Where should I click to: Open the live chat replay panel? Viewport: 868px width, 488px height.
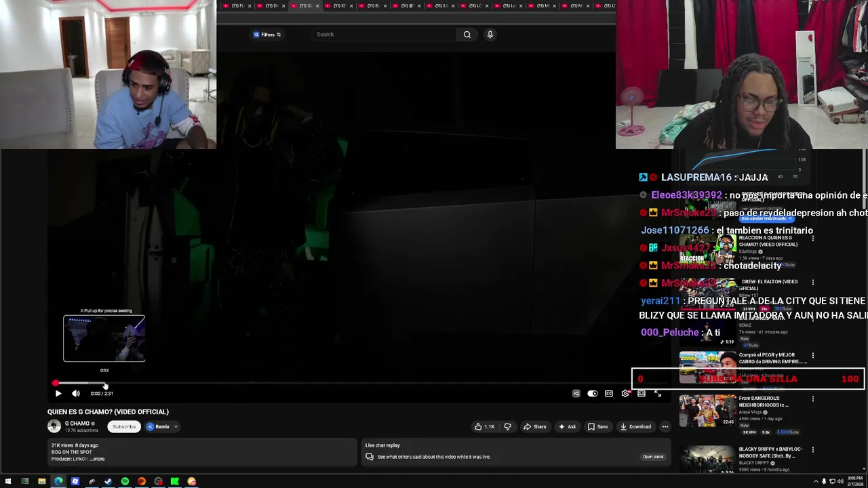653,457
